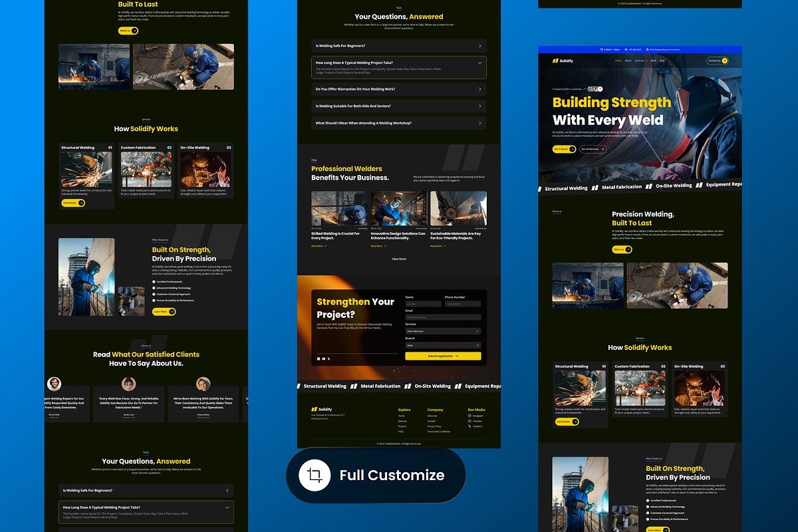This screenshot has width=798, height=532.
Task: Click the Get A Quote button
Action: pos(565,149)
